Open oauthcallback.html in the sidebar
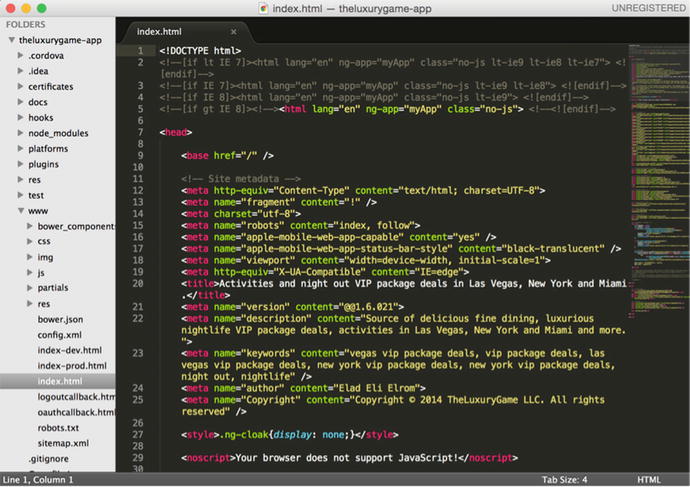The height and width of the screenshot is (487, 690). (76, 412)
